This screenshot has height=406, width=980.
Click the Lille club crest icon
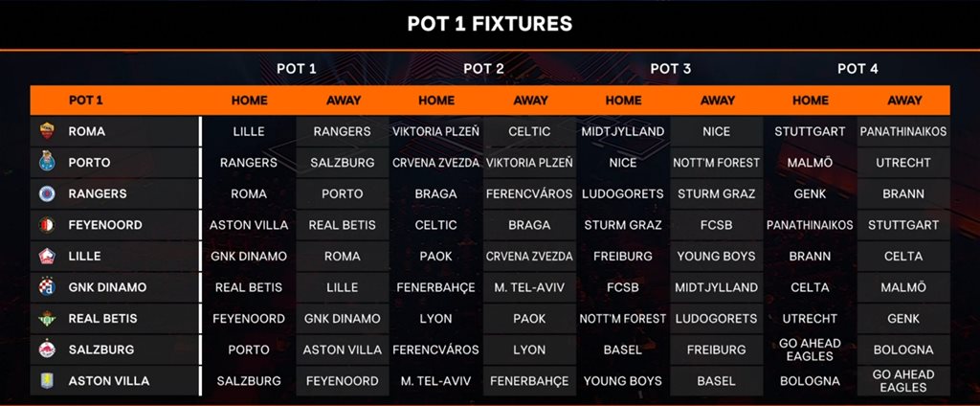(47, 256)
